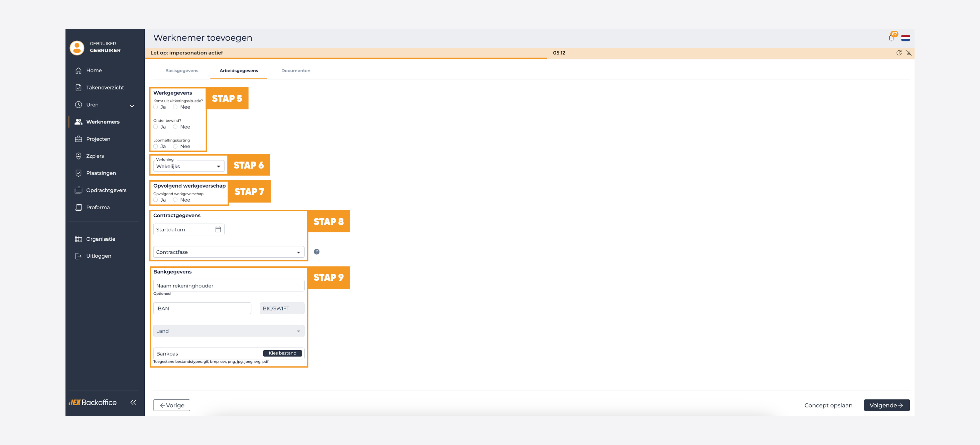The height and width of the screenshot is (445, 980).
Task: Open the Verloning Wekelijks dropdown
Action: 189,166
